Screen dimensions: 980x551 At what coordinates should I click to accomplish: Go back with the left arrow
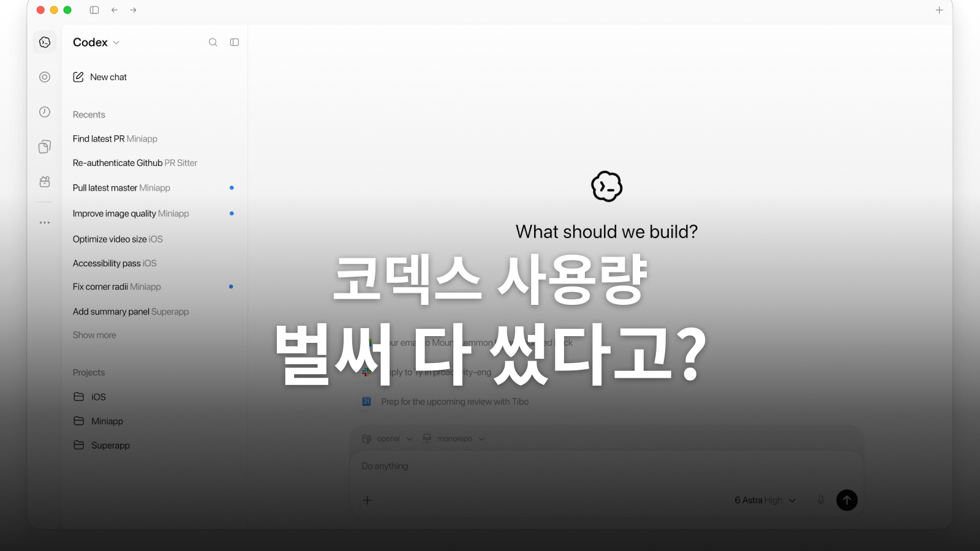pyautogui.click(x=115, y=10)
